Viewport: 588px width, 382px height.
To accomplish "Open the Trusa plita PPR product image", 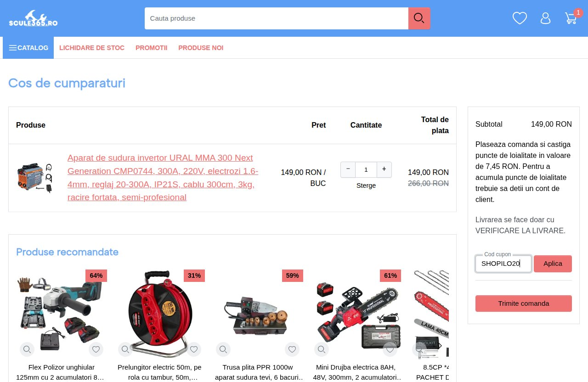I will point(258,314).
